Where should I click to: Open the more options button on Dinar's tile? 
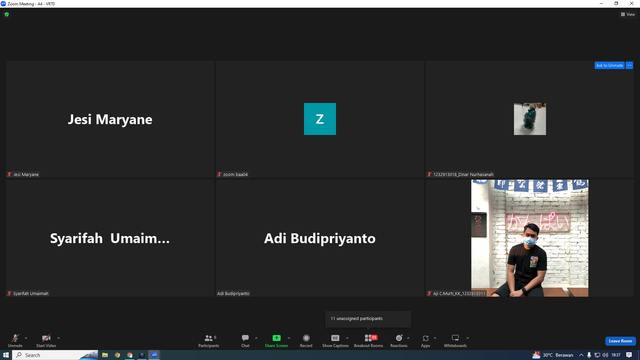(x=629, y=65)
